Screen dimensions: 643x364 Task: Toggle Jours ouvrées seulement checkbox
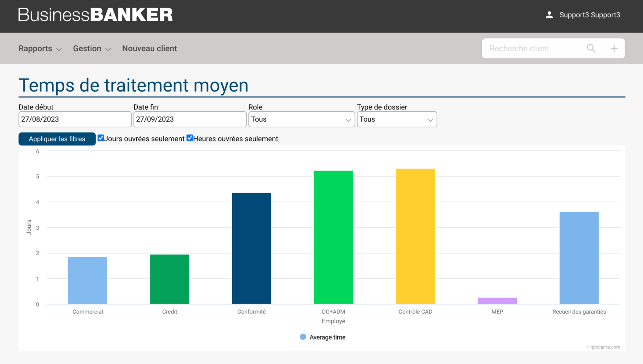[101, 138]
